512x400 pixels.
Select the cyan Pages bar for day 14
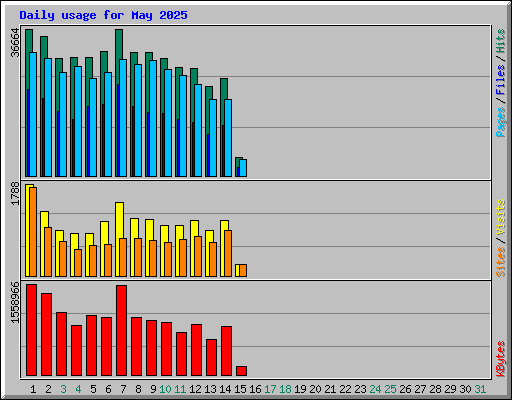228,138
